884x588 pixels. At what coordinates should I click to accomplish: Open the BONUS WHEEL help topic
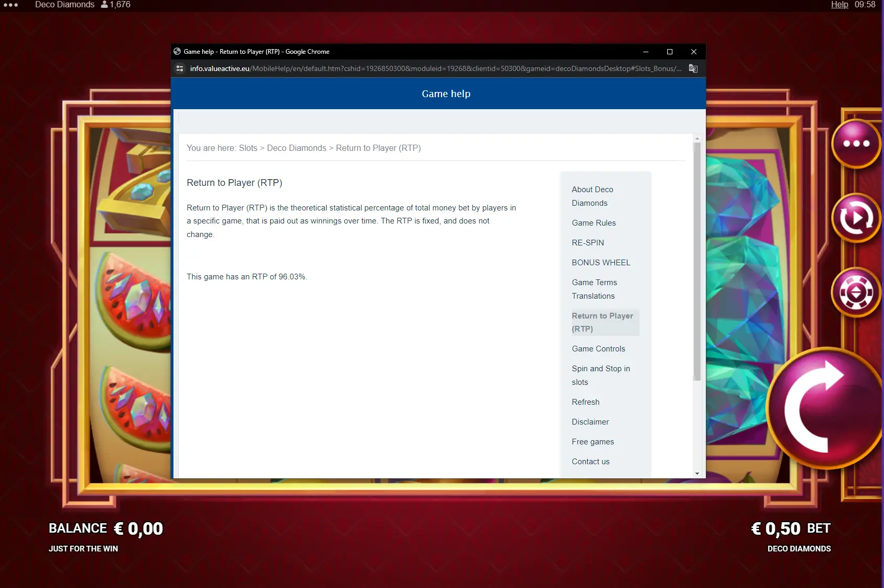[x=601, y=263]
